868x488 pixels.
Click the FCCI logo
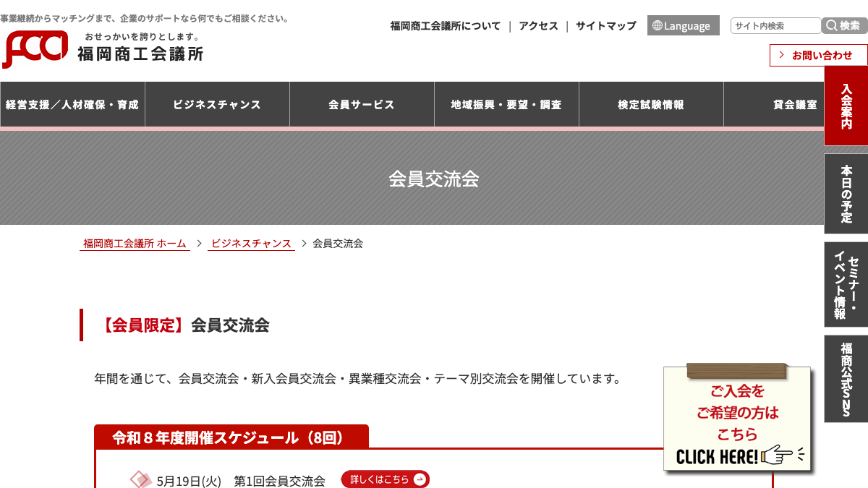[35, 49]
